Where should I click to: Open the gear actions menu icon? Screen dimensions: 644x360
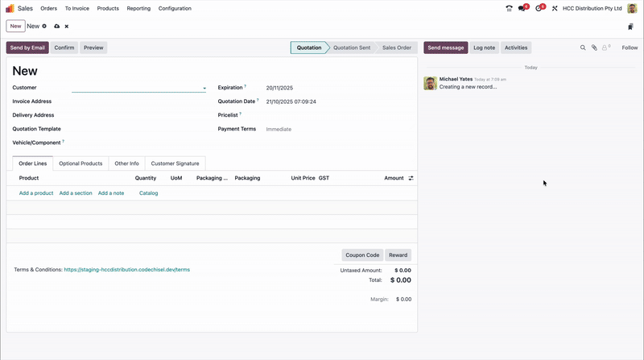coord(44,27)
